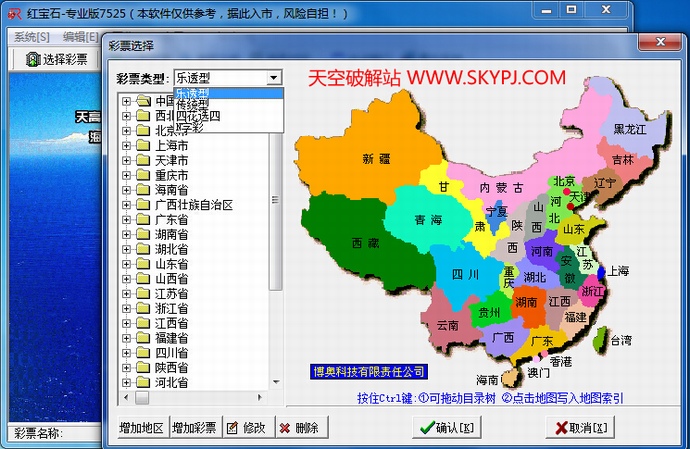Click the 修改 edit button
690x449 pixels.
245,428
